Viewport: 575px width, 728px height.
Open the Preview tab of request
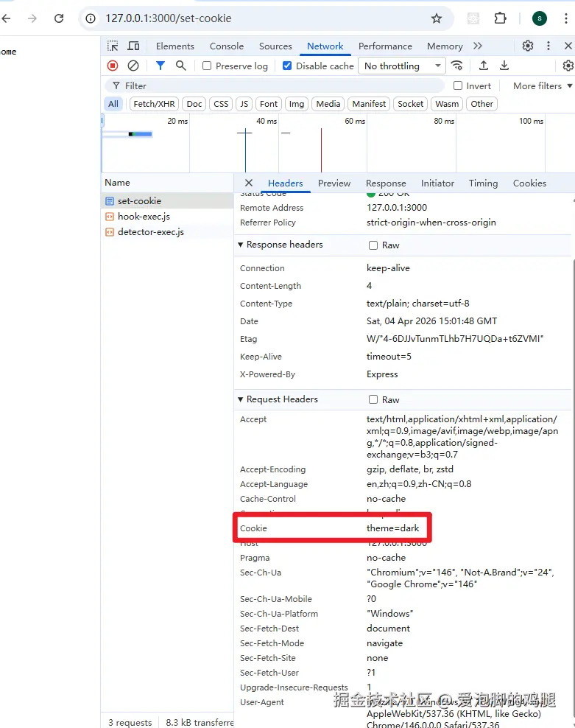click(334, 183)
